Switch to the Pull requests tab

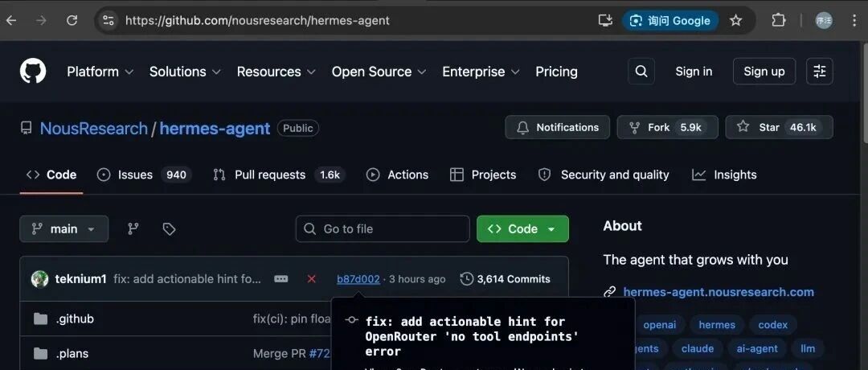click(278, 175)
